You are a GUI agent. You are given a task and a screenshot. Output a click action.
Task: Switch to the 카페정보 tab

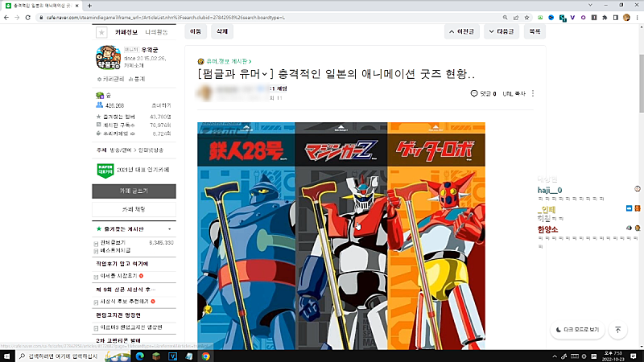tap(126, 32)
